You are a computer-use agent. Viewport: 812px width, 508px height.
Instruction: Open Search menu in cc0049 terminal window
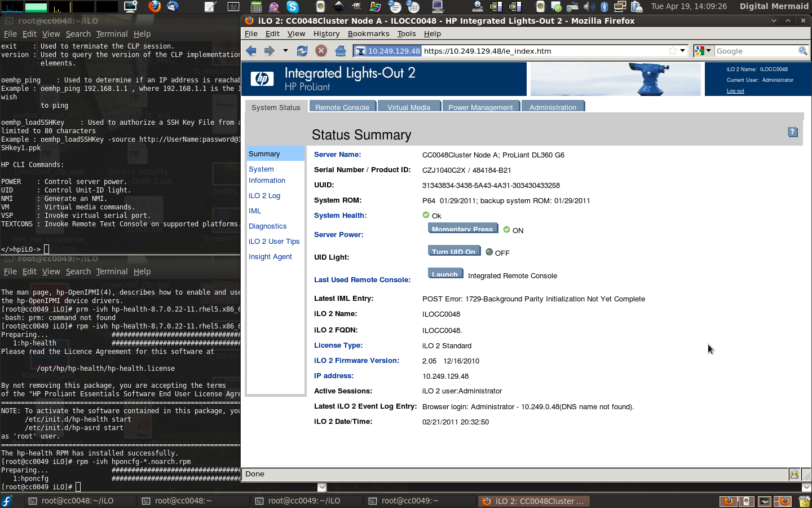pos(78,271)
